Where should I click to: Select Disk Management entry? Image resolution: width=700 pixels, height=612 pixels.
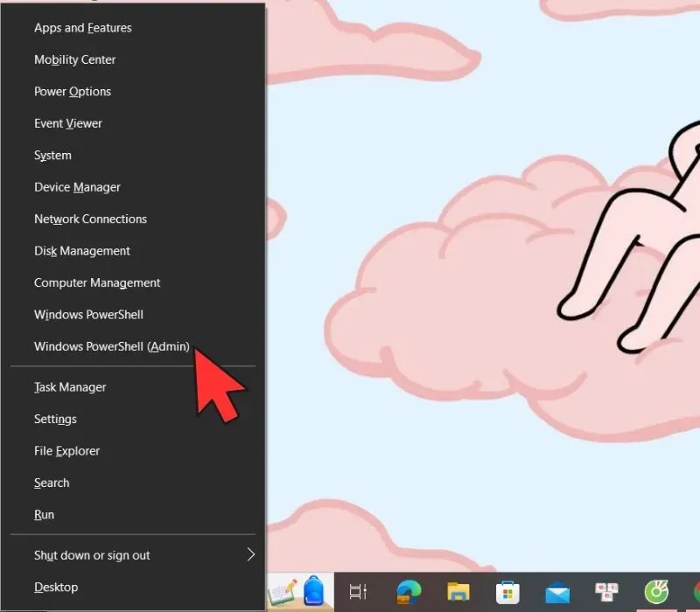[82, 251]
